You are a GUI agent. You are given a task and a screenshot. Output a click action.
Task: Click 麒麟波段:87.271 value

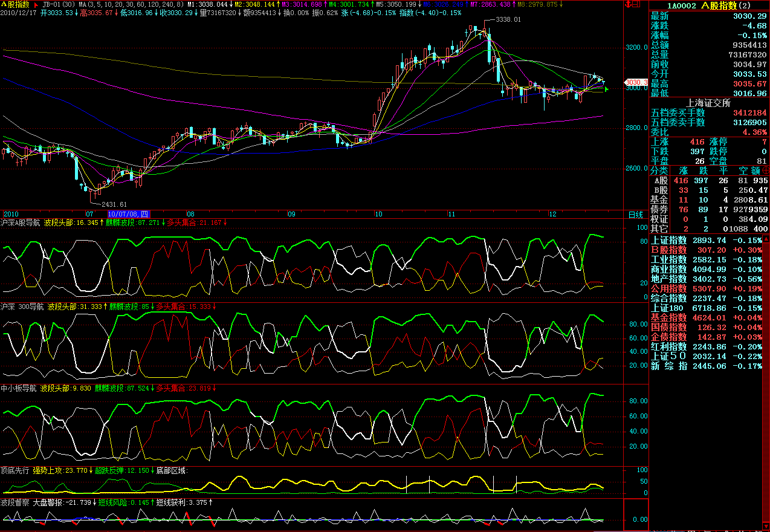click(x=134, y=222)
